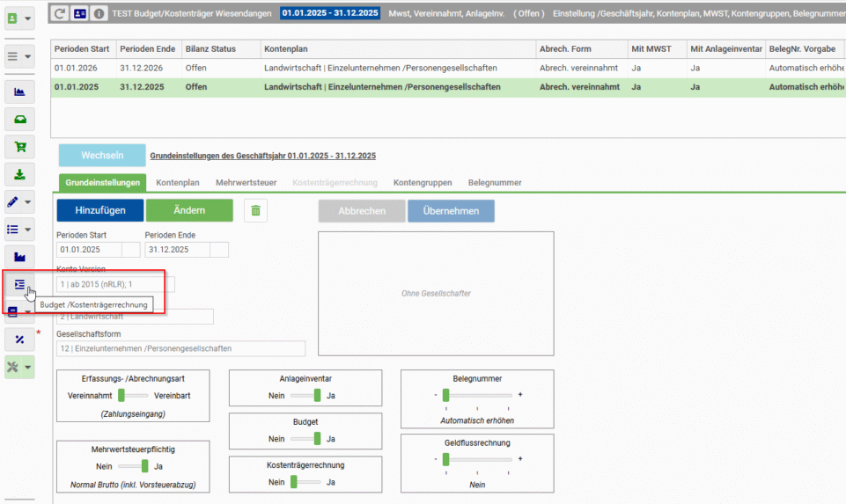Screen dimensions: 846x504
Task: Open Budget /Kostenträgerrechnung sidebar icon
Action: (20, 284)
